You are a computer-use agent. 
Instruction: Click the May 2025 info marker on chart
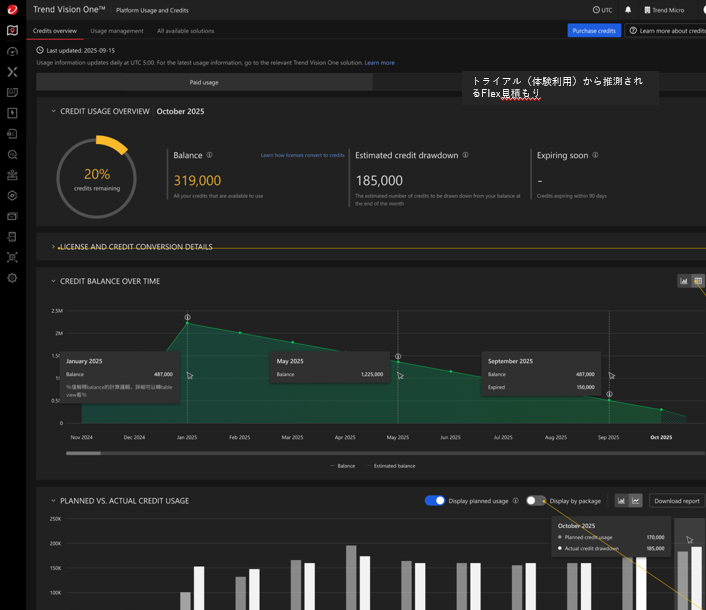398,357
